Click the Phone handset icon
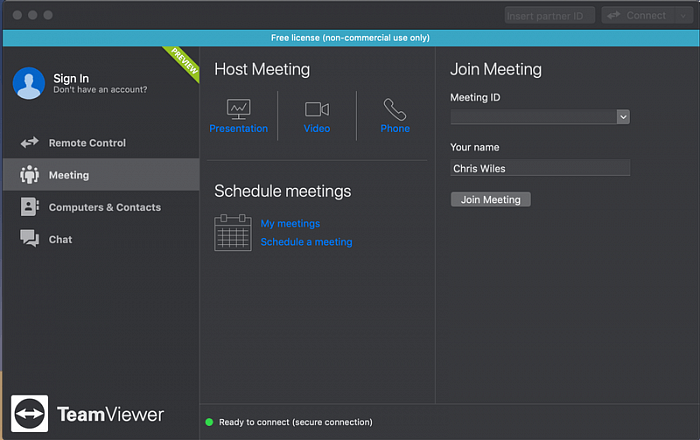 click(x=395, y=109)
